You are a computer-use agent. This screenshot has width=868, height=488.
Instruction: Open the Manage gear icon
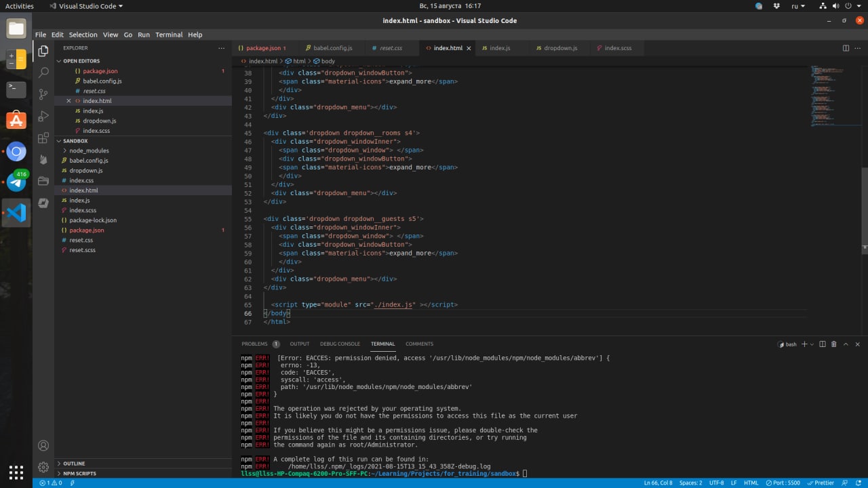tap(43, 467)
